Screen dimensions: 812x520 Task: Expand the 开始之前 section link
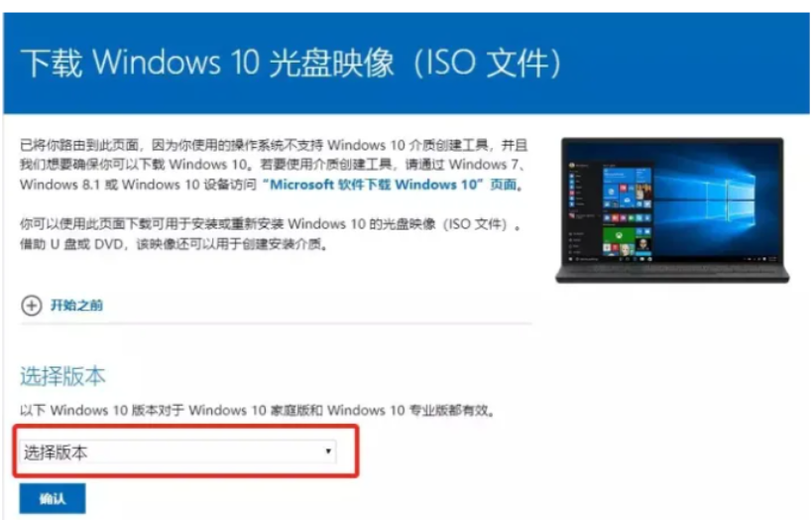tap(76, 306)
